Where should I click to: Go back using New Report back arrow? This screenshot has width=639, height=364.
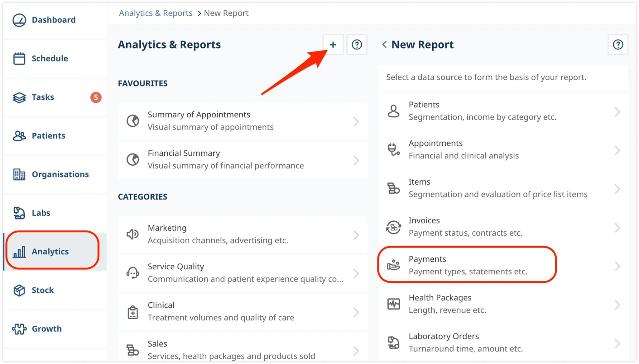384,45
